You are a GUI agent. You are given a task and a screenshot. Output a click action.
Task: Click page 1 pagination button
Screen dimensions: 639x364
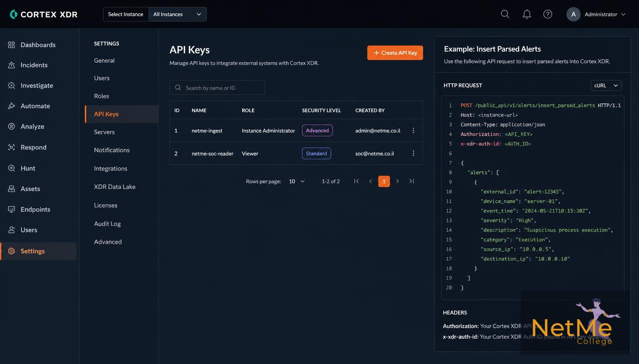point(384,181)
